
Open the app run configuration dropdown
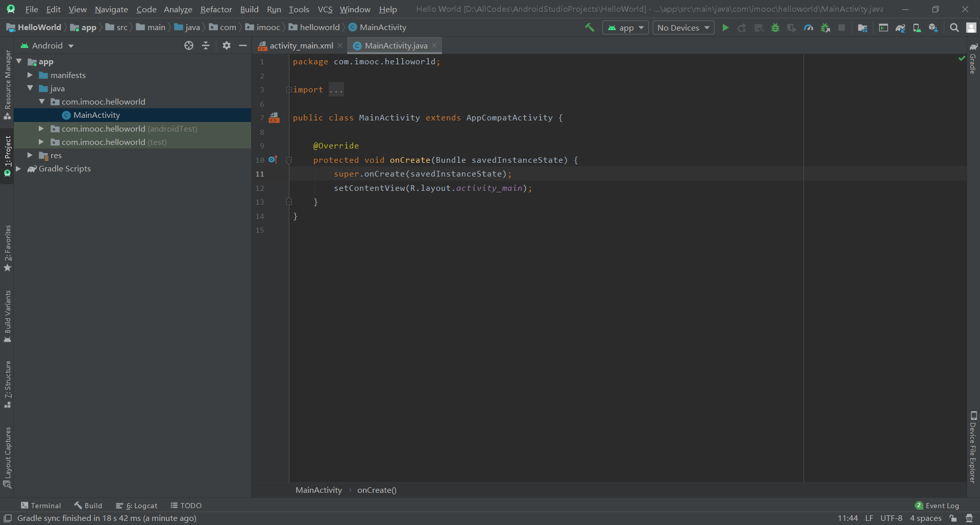coord(625,28)
